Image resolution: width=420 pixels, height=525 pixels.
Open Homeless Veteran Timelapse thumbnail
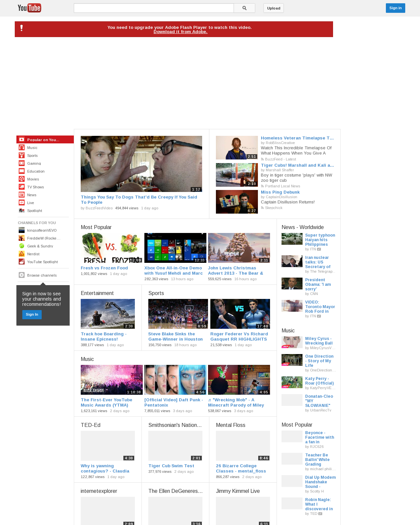(x=237, y=148)
